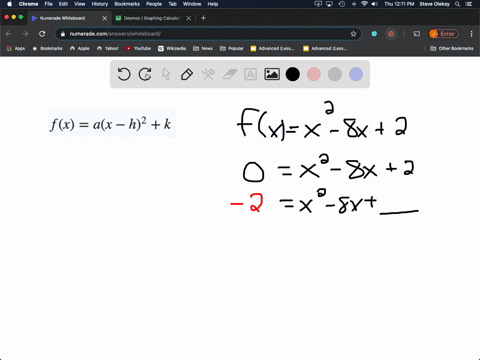Click the Error profile button
The image size is (480, 360).
(x=444, y=34)
